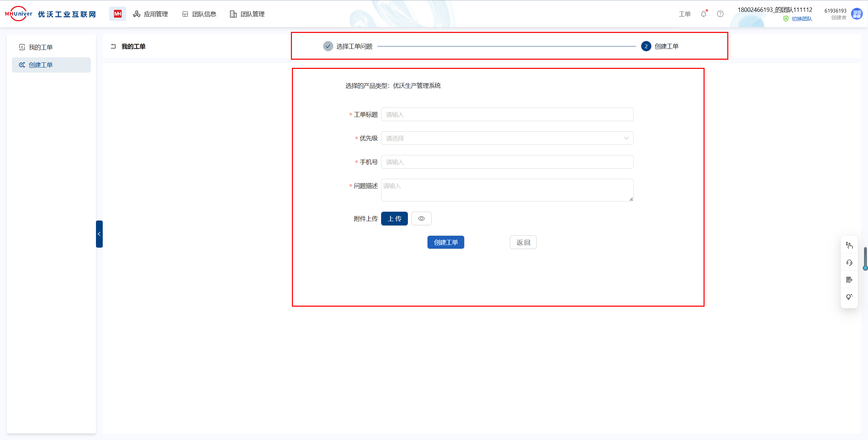
Task: Open the notification bell
Action: coord(704,14)
